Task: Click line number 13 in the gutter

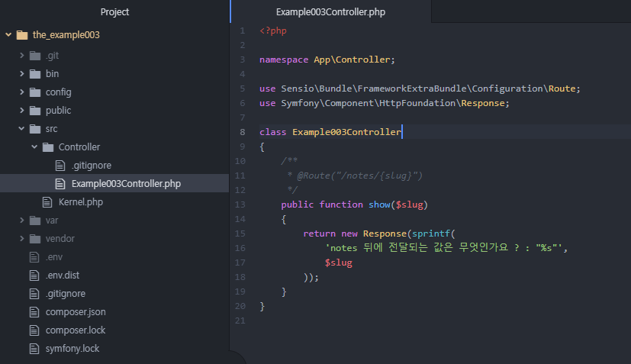Action: 241,205
